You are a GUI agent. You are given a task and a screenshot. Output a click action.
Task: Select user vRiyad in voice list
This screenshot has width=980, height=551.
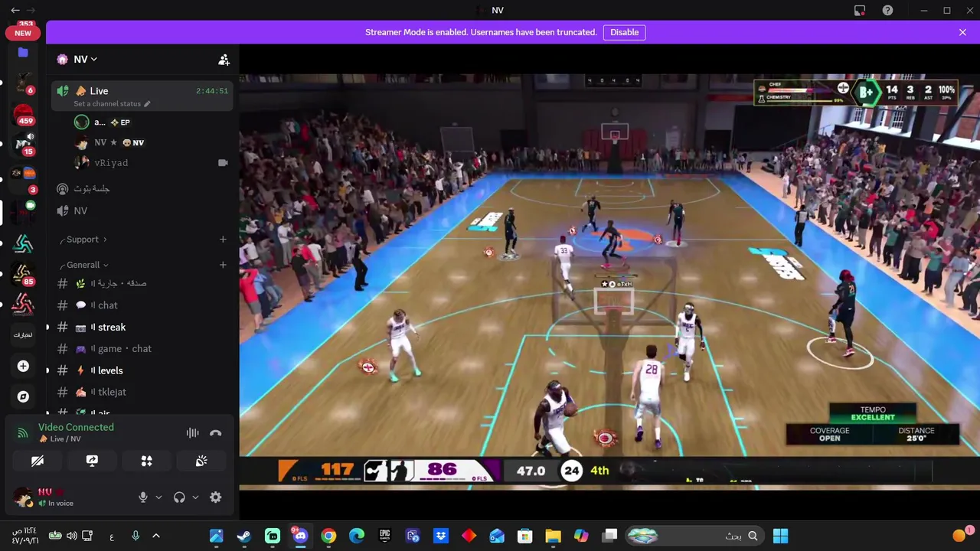click(x=152, y=163)
